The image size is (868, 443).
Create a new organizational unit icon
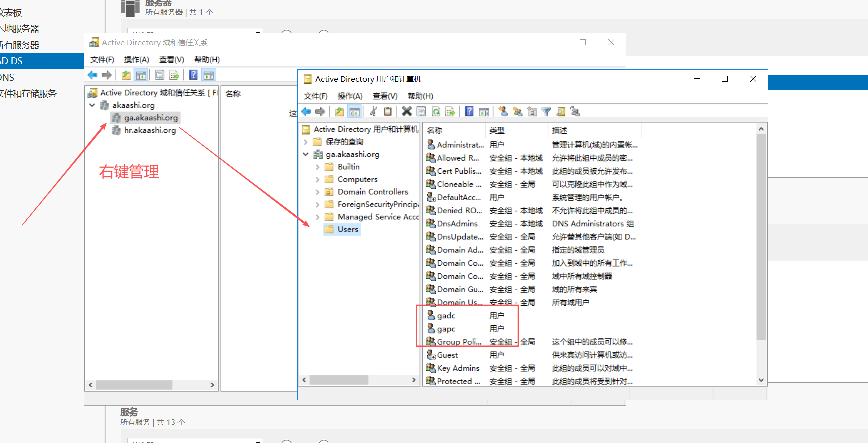click(x=532, y=112)
